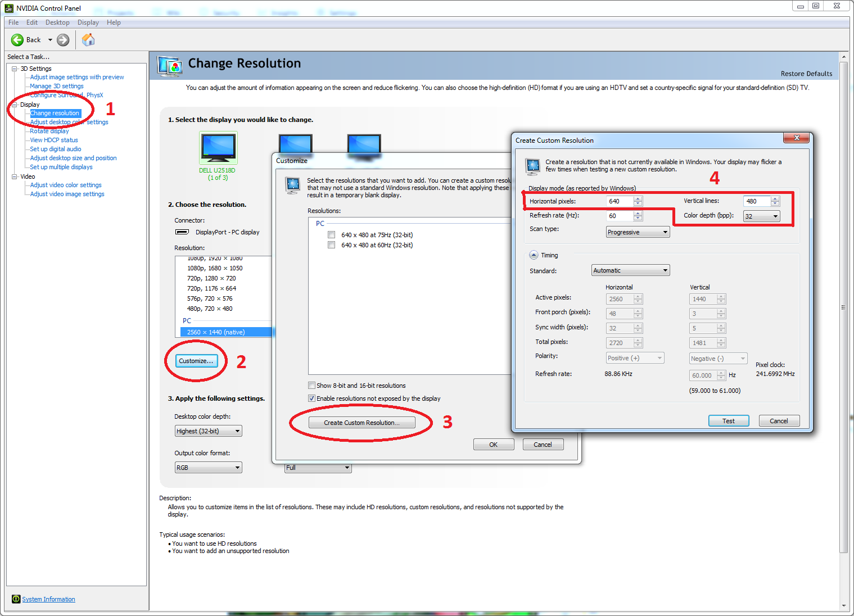Check 640 x 480 at 60Hz resolution
The height and width of the screenshot is (616, 854).
332,245
